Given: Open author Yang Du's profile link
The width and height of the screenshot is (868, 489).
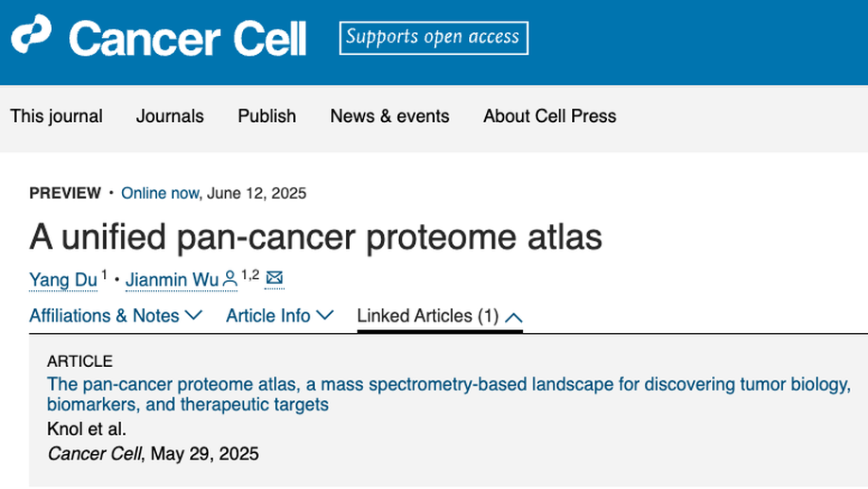Looking at the screenshot, I should pos(63,280).
